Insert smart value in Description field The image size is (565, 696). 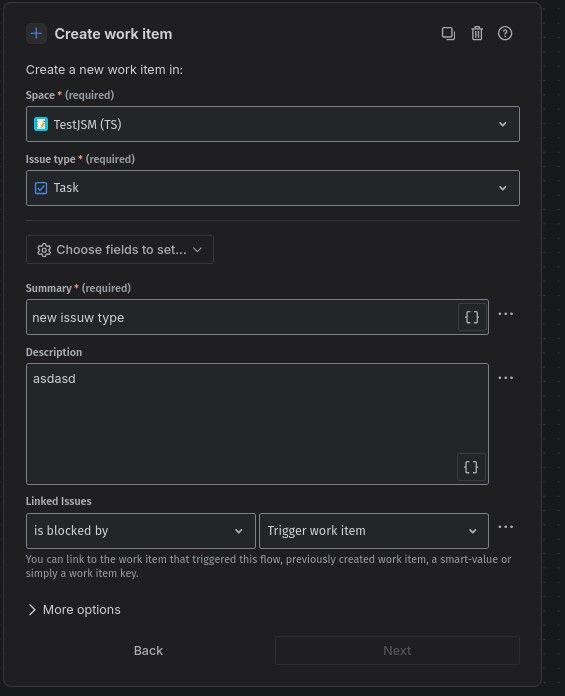[471, 467]
